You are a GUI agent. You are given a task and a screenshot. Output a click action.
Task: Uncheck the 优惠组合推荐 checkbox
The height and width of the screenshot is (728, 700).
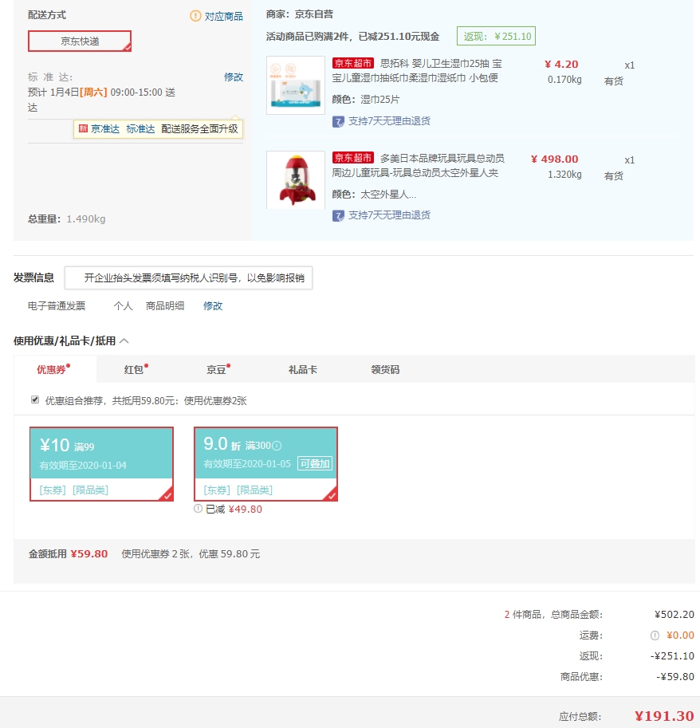pos(35,399)
